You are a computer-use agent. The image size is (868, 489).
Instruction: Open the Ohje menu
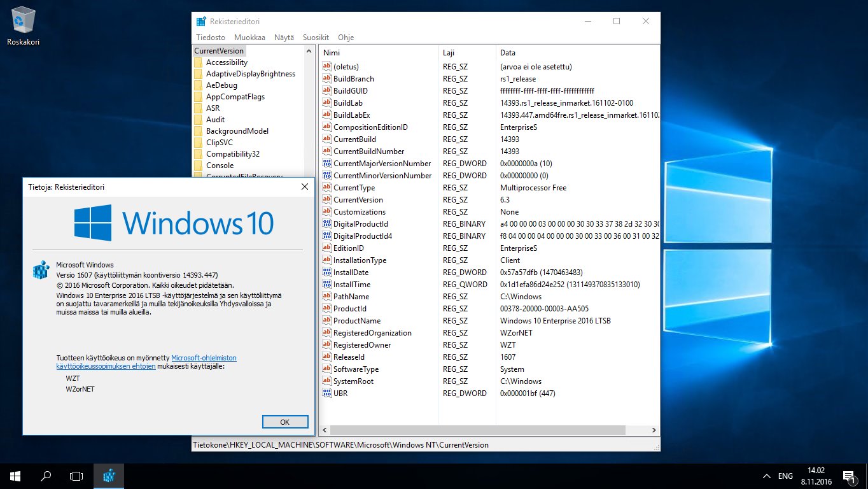click(346, 38)
